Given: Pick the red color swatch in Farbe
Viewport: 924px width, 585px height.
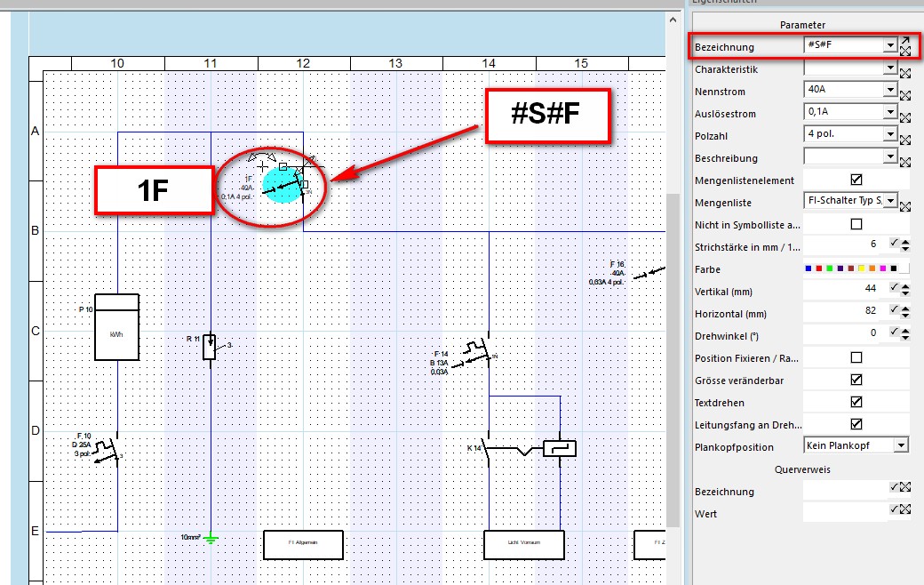Looking at the screenshot, I should click(819, 268).
